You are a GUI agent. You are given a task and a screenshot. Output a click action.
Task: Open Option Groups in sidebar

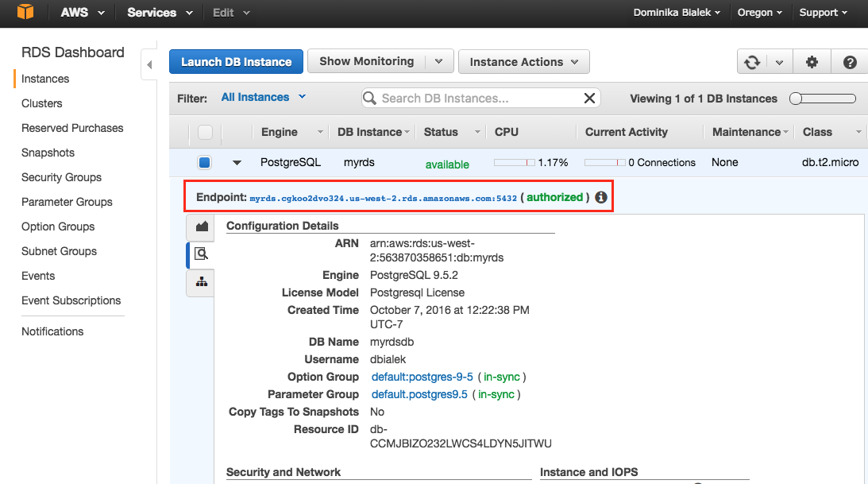point(58,227)
